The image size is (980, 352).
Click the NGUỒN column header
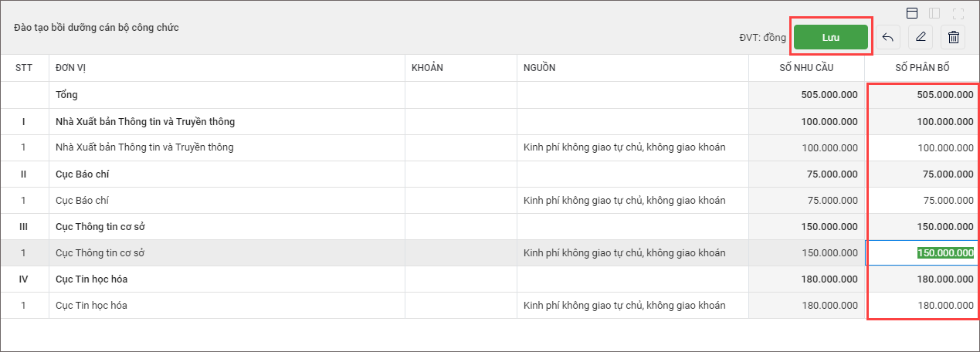point(539,68)
